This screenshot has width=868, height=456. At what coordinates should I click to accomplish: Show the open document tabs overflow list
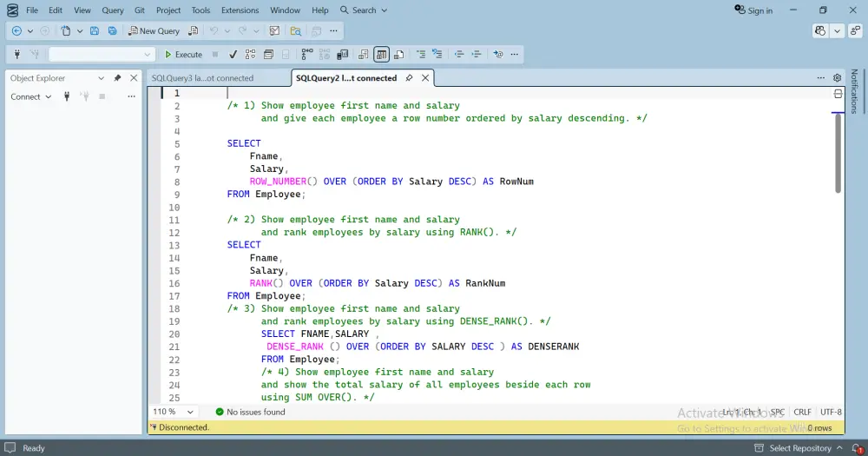pos(821,78)
